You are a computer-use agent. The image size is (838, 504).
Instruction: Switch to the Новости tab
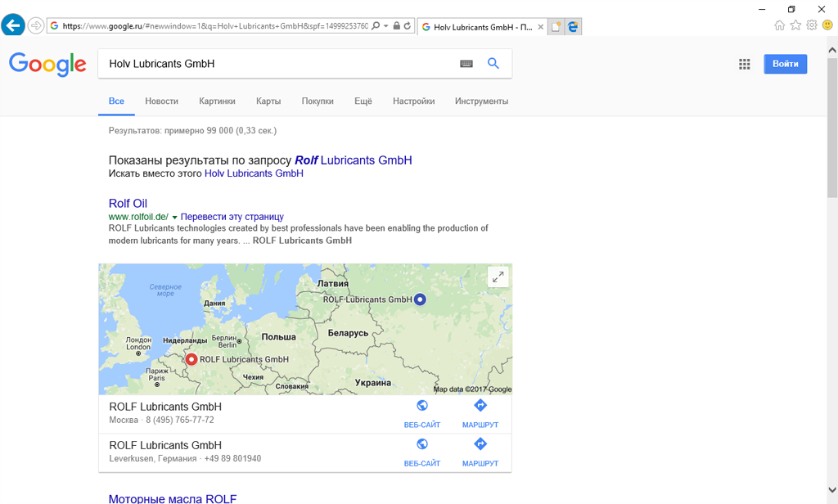click(161, 101)
